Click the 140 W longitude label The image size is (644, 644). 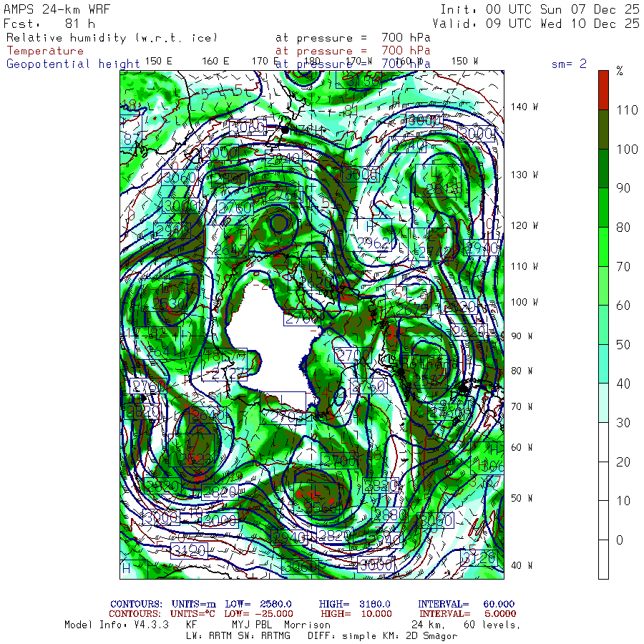coord(524,107)
